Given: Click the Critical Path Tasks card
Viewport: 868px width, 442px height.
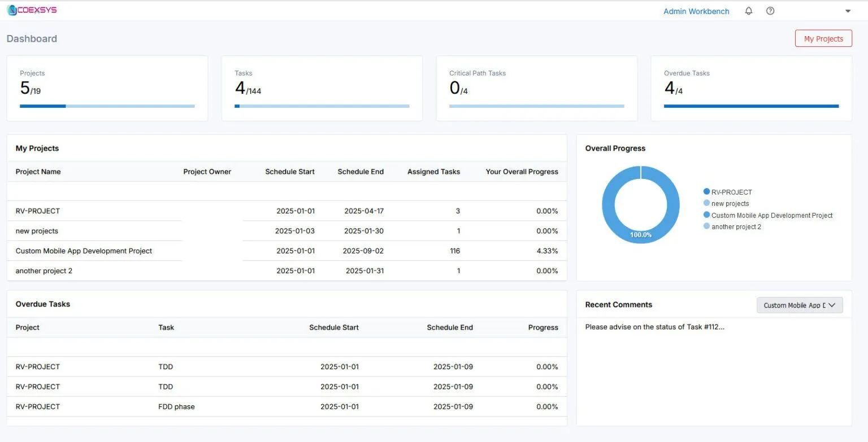Looking at the screenshot, I should coord(536,87).
